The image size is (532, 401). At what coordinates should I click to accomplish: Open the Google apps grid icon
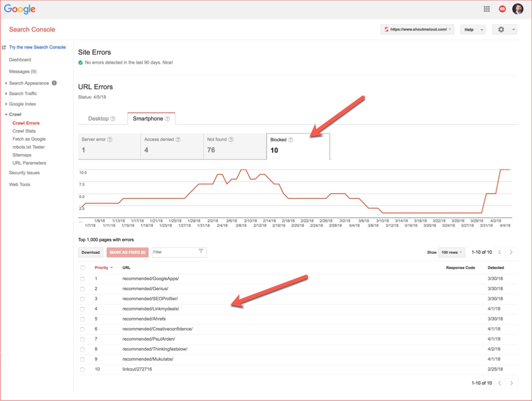click(486, 9)
